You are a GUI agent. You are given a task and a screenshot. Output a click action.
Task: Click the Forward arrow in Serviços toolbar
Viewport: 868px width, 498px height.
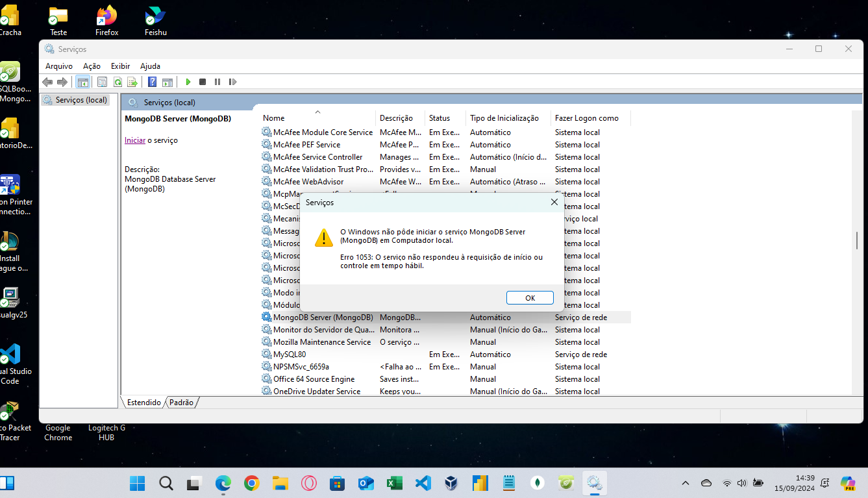(x=62, y=82)
